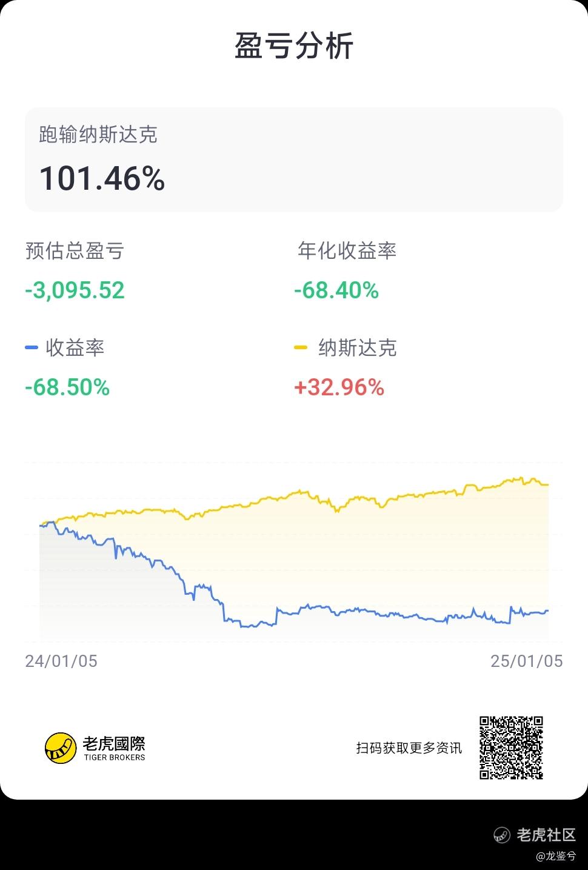Select the 预估总盈亏 label
The image size is (588, 870).
(x=75, y=250)
